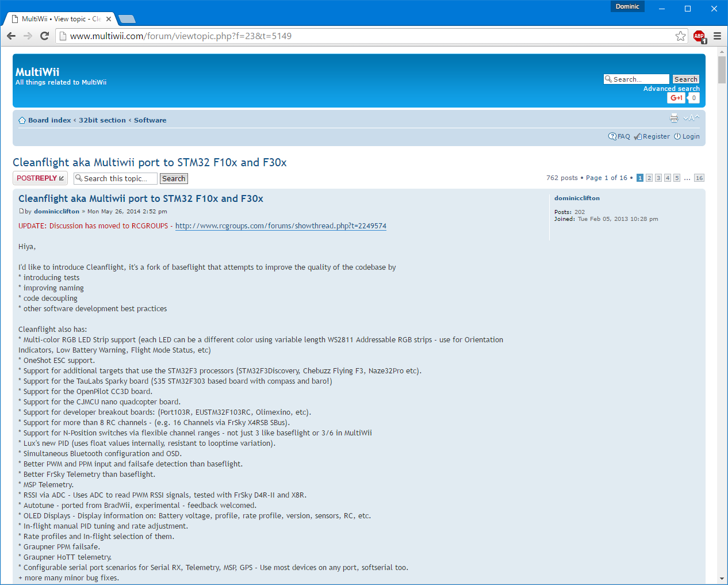Viewport: 728px width, 585px height.
Task: Click the 'OneShot ESC support.' line
Action: pos(56,361)
